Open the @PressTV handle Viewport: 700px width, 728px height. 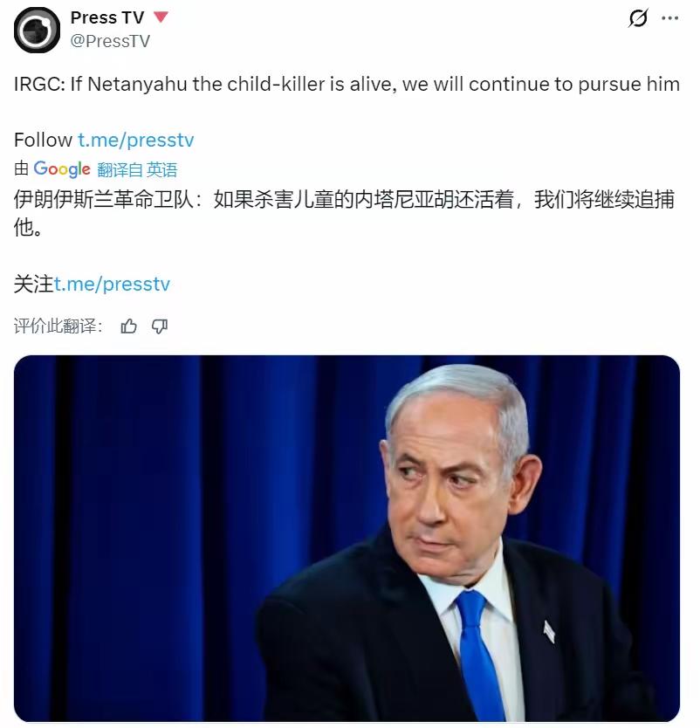(110, 41)
